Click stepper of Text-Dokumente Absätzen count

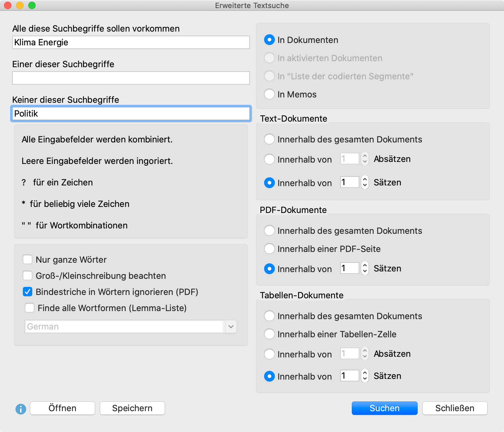click(365, 159)
